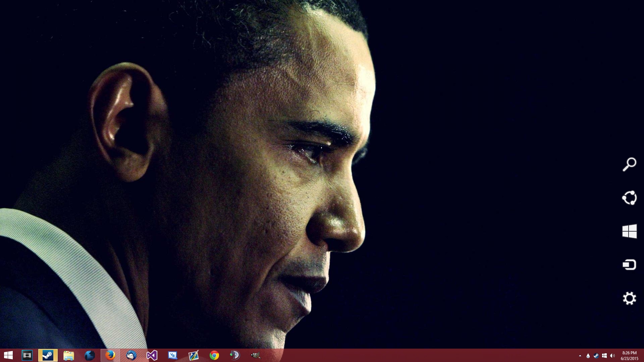Open GIMP from the taskbar
Viewport: 644px width, 362px height.
[256, 355]
